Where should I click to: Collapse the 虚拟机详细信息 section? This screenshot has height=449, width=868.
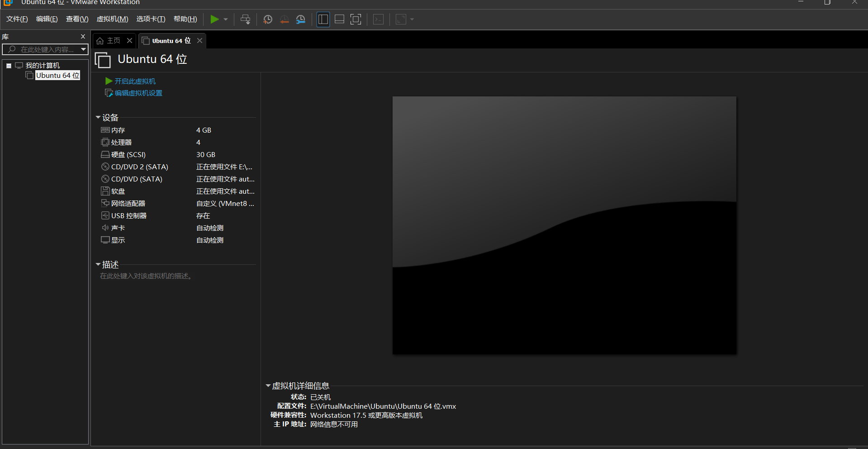click(268, 386)
